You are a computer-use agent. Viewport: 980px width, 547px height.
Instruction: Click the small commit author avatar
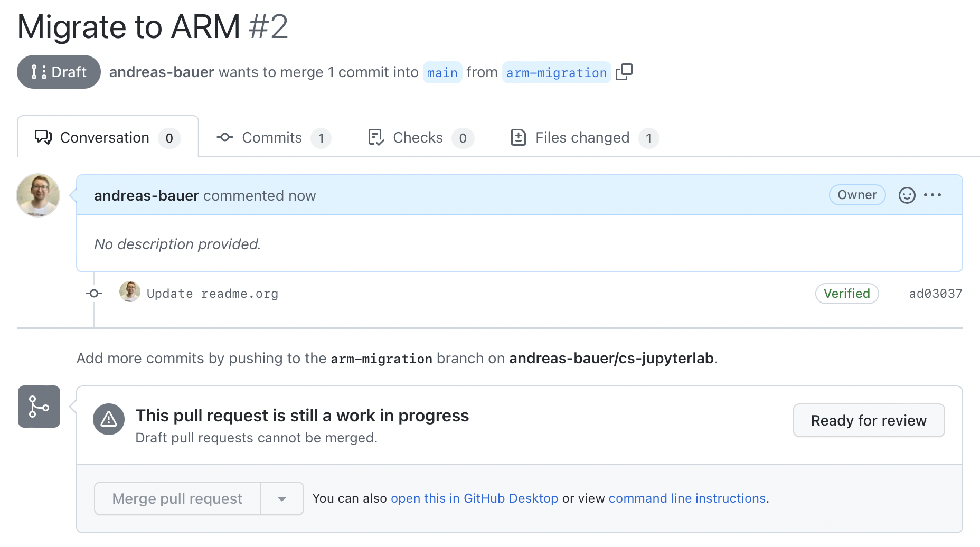[x=130, y=291]
